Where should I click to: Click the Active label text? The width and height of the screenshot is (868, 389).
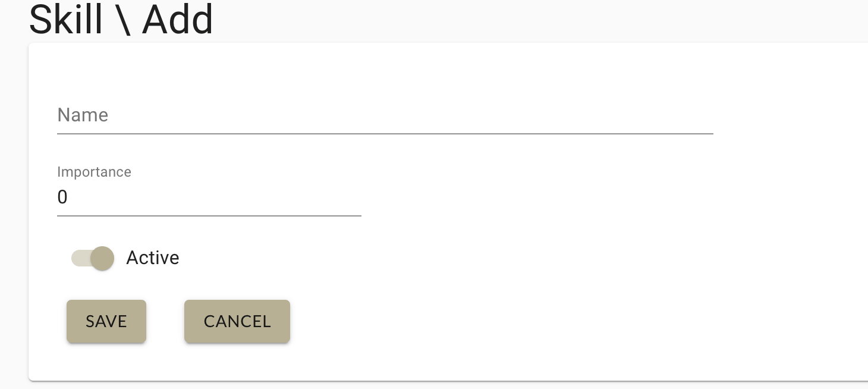point(152,258)
